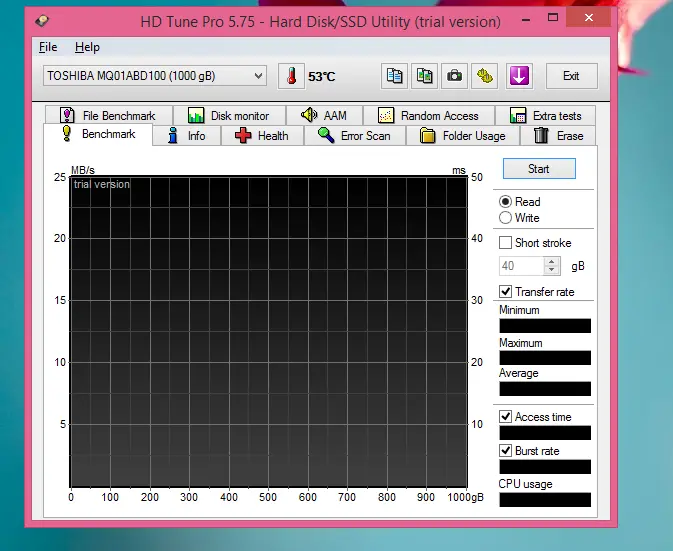Select the Write radio button

[506, 218]
